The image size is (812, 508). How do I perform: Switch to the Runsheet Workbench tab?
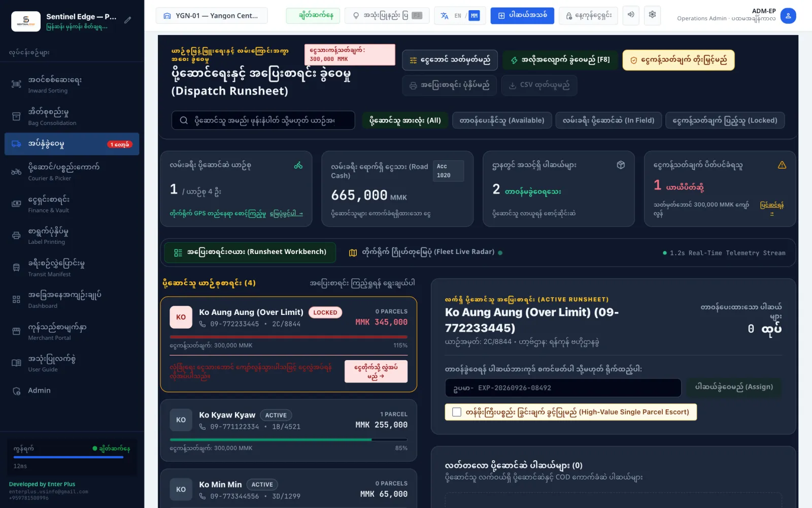click(x=250, y=252)
